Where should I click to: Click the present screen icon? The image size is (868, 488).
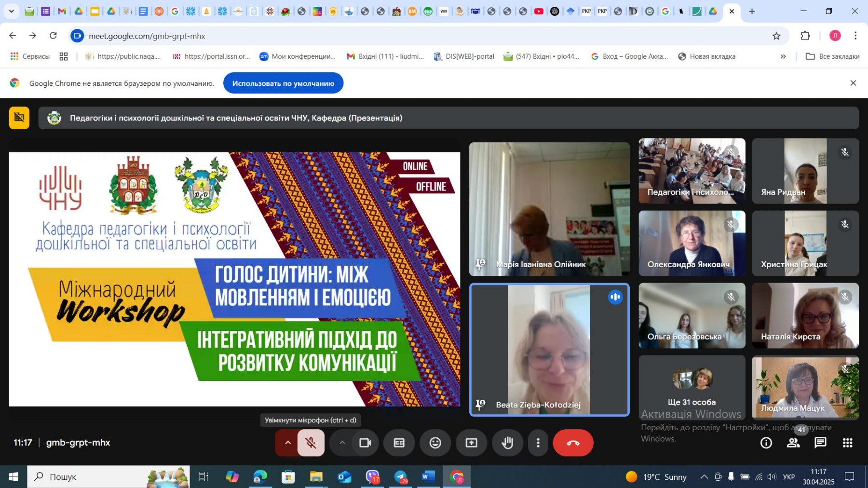pyautogui.click(x=471, y=443)
